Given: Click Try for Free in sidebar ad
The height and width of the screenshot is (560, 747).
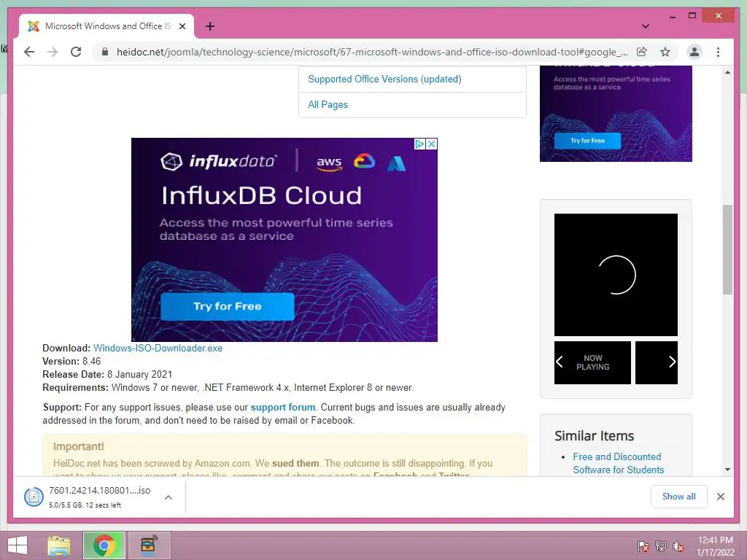Looking at the screenshot, I should (587, 141).
